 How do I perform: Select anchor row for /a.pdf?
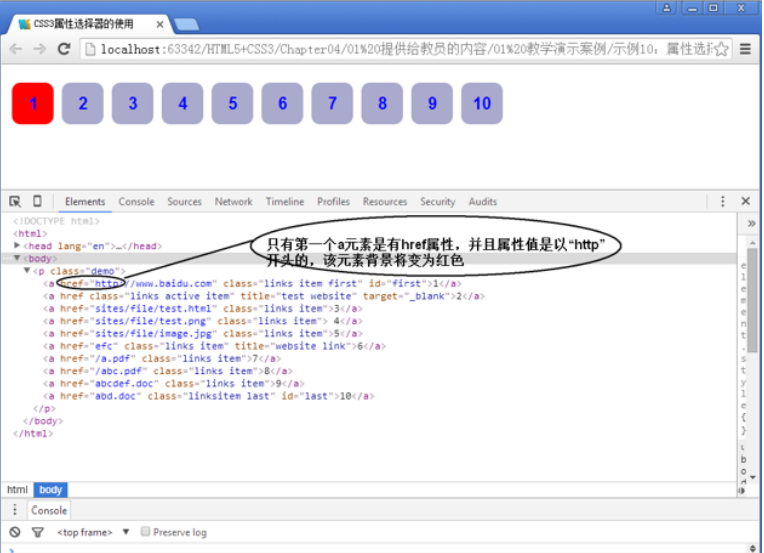(162, 359)
